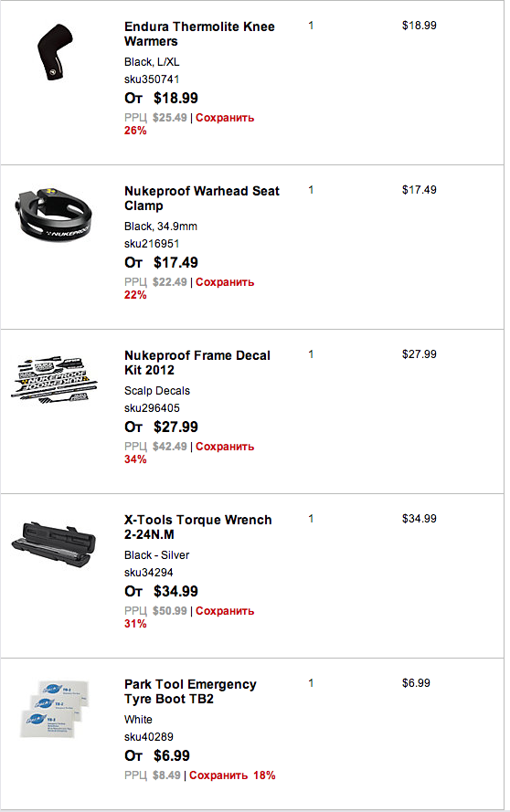Open Nukeproof Warhead Seat Clamp title link
The height and width of the screenshot is (812, 510).
pos(202,198)
